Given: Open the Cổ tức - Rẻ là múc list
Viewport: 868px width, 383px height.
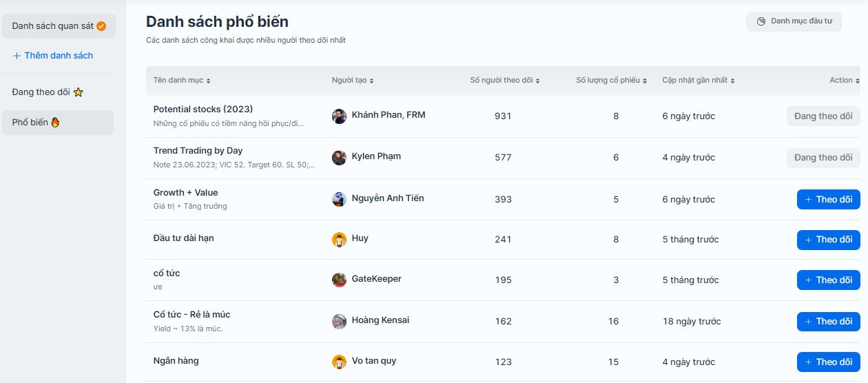Looking at the screenshot, I should coord(192,315).
